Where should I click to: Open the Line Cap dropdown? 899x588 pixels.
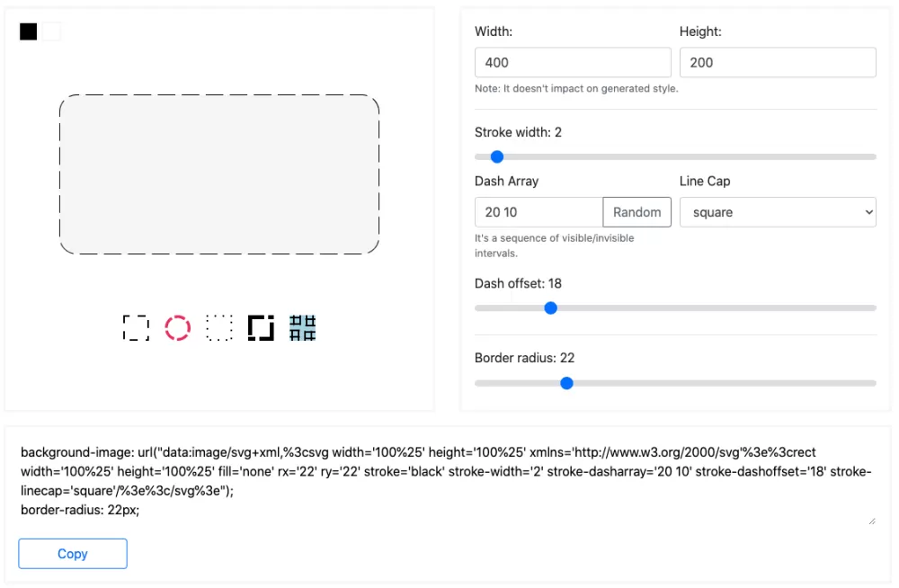tap(778, 212)
